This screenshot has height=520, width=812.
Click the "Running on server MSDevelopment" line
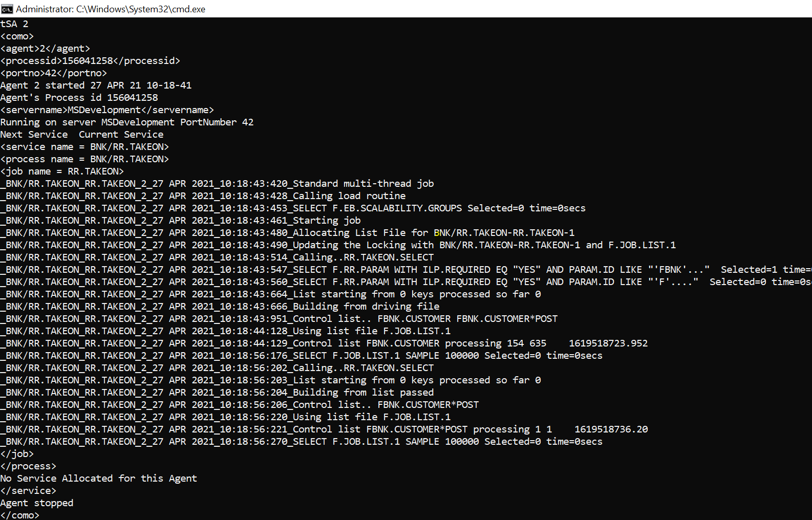(127, 122)
